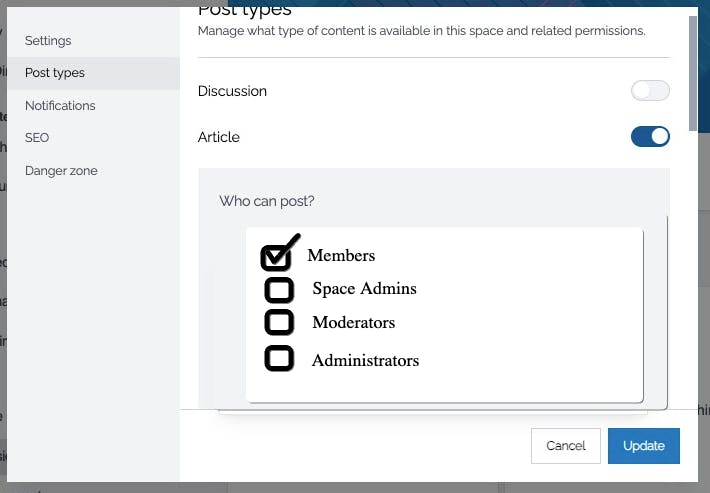Screen dimensions: 710x493
Task: Click the Members option label
Action: [341, 256]
